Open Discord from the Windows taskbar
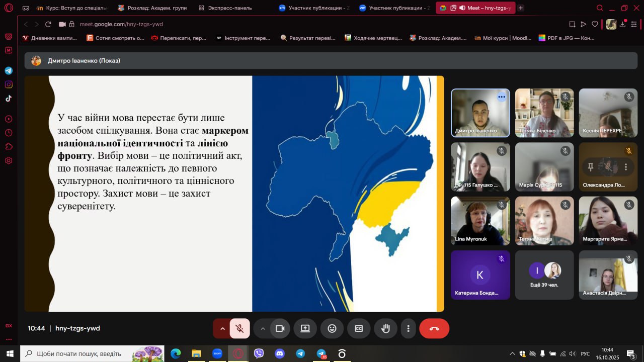This screenshot has width=644, height=362. [x=280, y=353]
